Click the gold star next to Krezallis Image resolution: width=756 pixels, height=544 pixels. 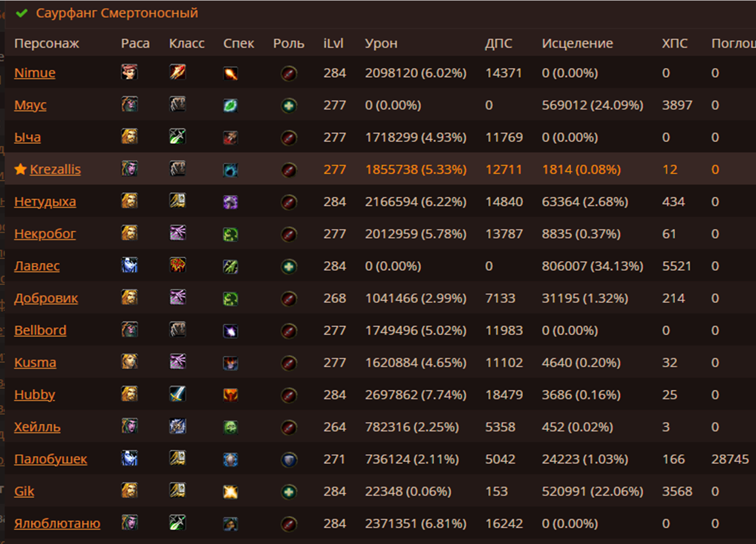[x=21, y=169]
